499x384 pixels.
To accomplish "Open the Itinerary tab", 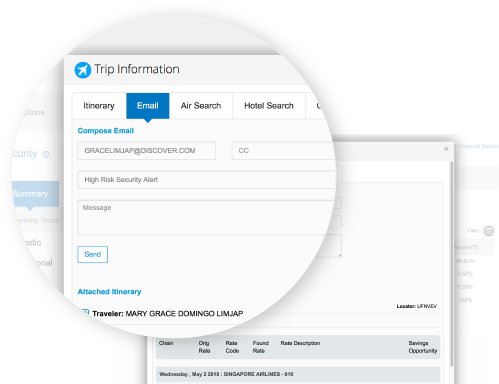I will (x=99, y=106).
